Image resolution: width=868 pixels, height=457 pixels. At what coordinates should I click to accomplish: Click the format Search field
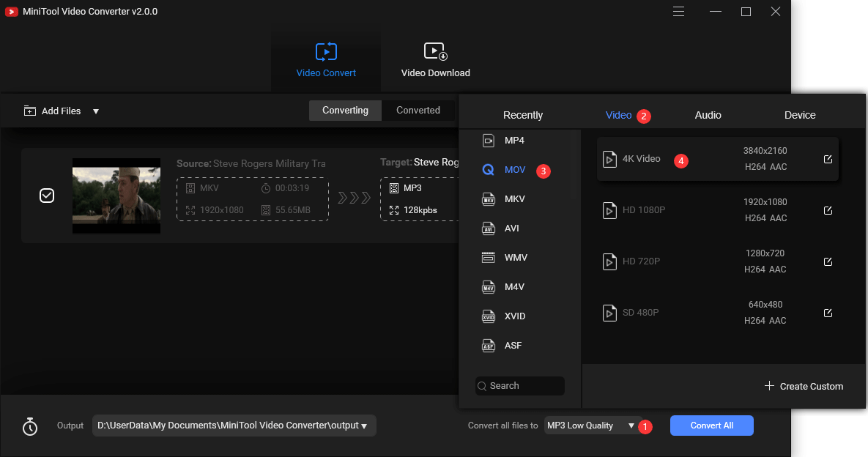pyautogui.click(x=520, y=386)
